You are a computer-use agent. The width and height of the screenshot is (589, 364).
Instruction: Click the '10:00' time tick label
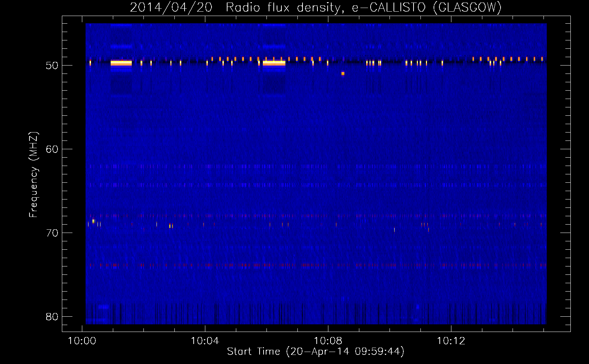[82, 341]
